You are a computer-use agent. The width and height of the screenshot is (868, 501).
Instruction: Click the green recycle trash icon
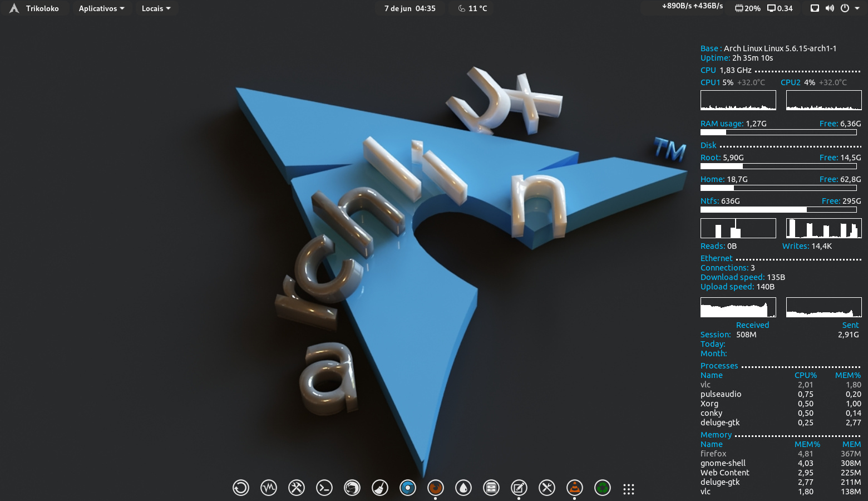pyautogui.click(x=603, y=488)
